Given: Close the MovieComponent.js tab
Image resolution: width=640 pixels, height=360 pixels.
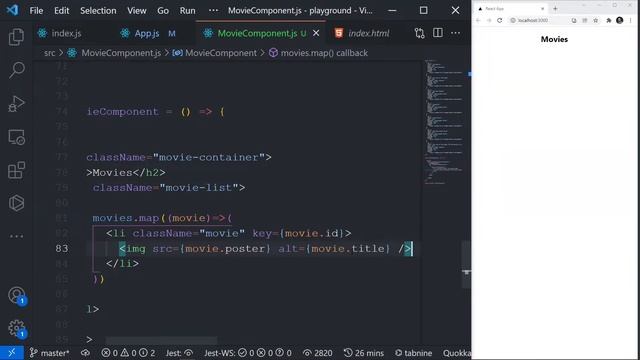Looking at the screenshot, I should [316, 33].
